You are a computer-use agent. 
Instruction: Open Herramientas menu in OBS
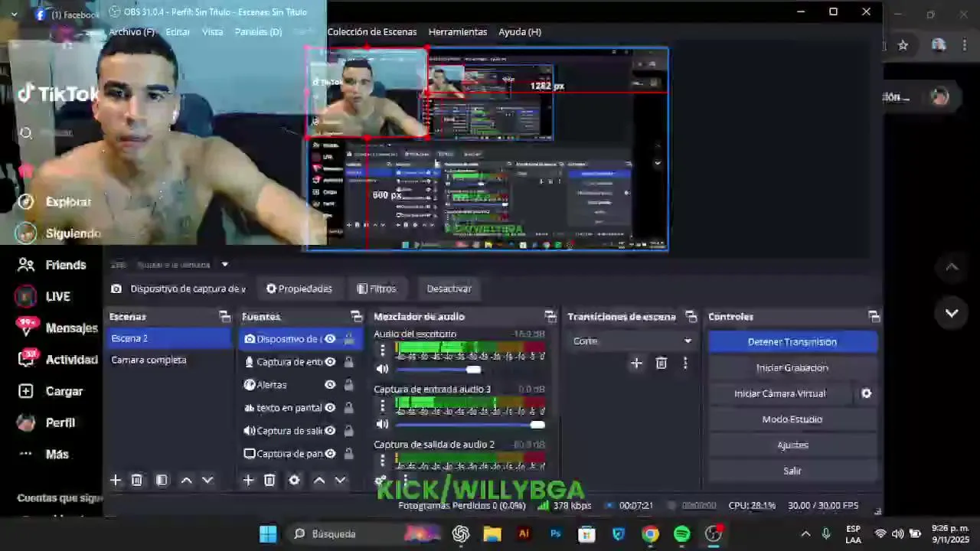(458, 31)
